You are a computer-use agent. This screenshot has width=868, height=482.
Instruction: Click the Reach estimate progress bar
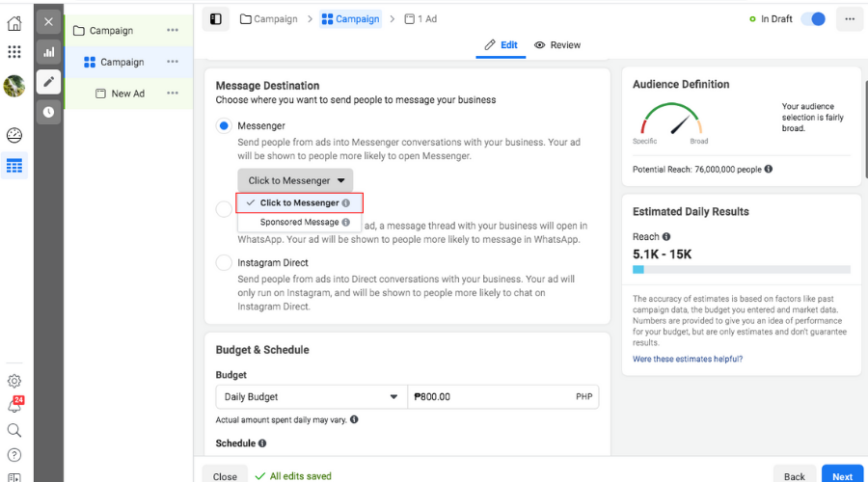(x=742, y=270)
